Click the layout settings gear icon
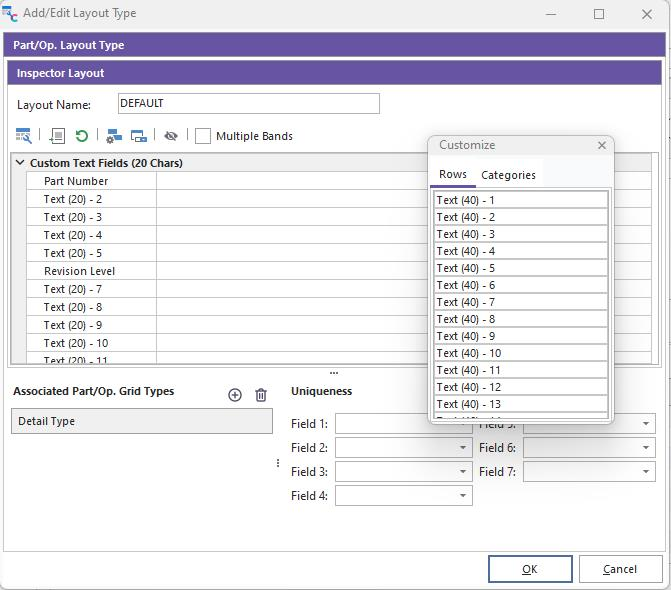 (114, 136)
